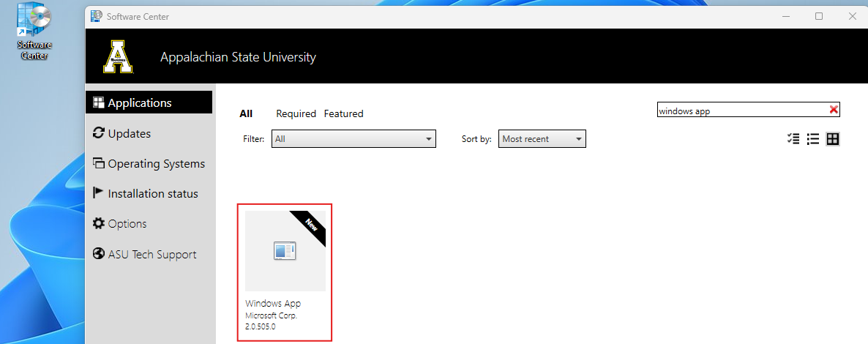This screenshot has height=344, width=868.
Task: Minimize the Software Center window
Action: click(x=785, y=16)
